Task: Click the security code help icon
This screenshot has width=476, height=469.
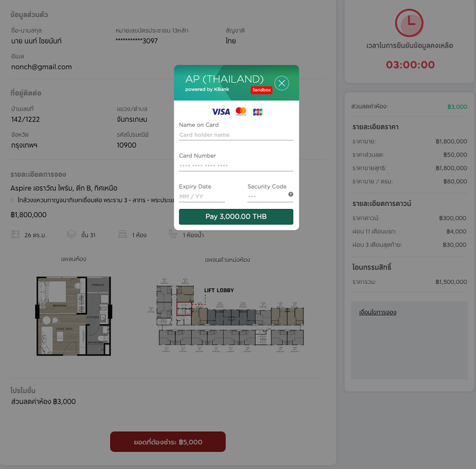Action: [x=290, y=195]
